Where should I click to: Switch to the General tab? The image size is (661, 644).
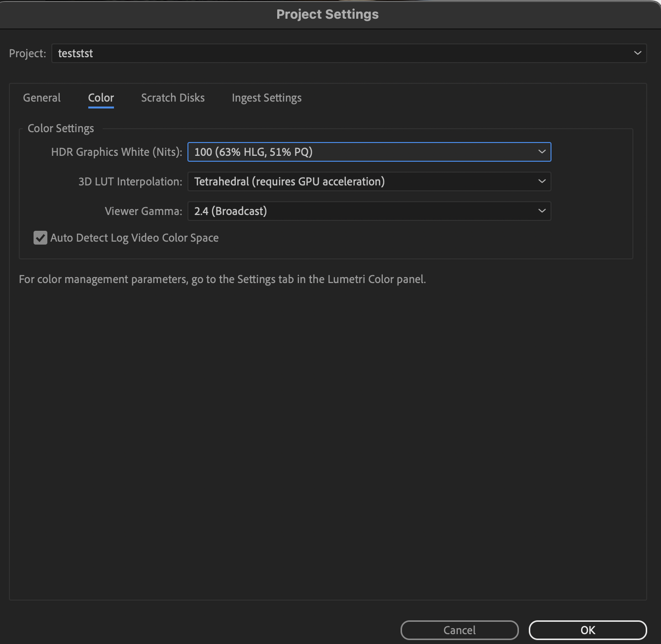click(41, 98)
